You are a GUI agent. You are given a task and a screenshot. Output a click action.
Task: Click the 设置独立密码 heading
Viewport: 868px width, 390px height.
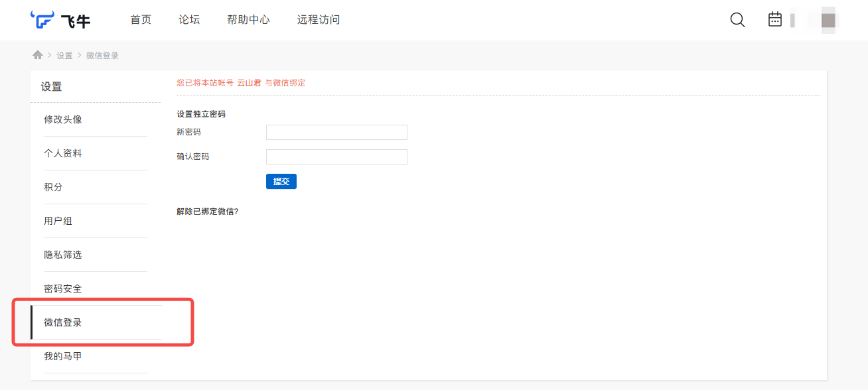pyautogui.click(x=201, y=114)
